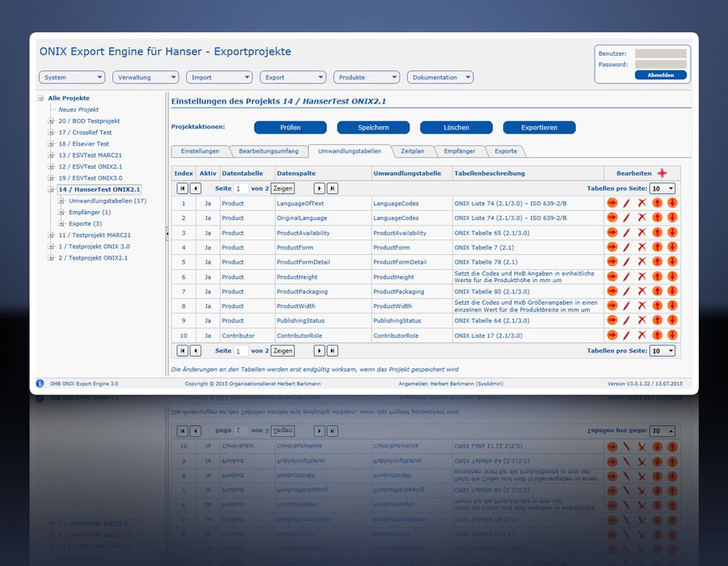This screenshot has height=566, width=728.
Task: Delete the ProductPackaging row
Action: point(641,291)
